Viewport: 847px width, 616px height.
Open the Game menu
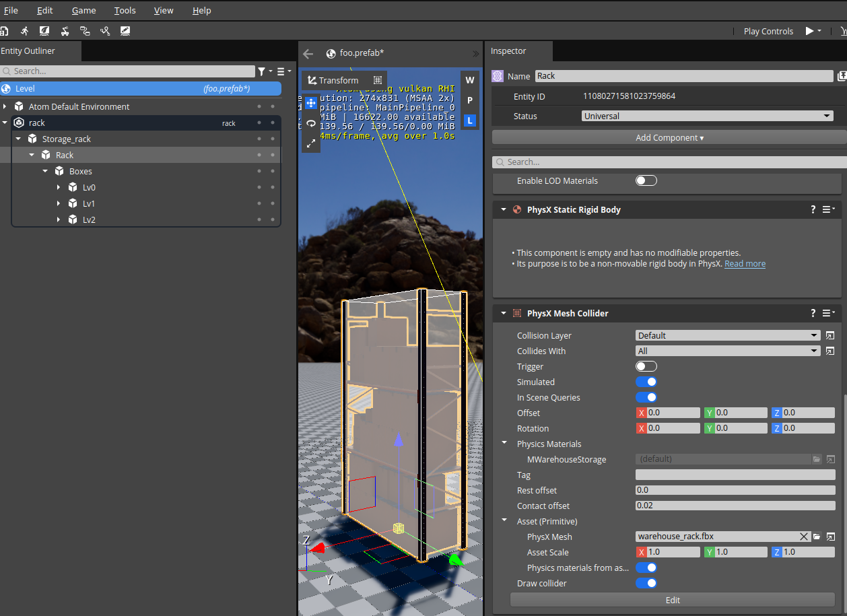[x=84, y=11]
